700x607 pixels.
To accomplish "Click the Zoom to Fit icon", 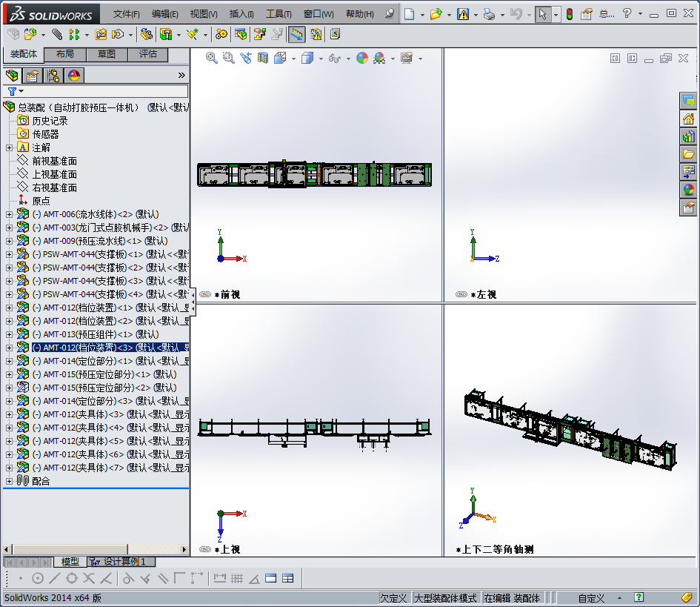I will (212, 58).
